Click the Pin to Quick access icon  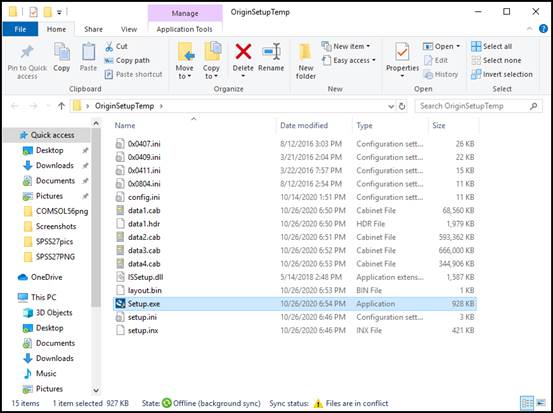pos(27,52)
